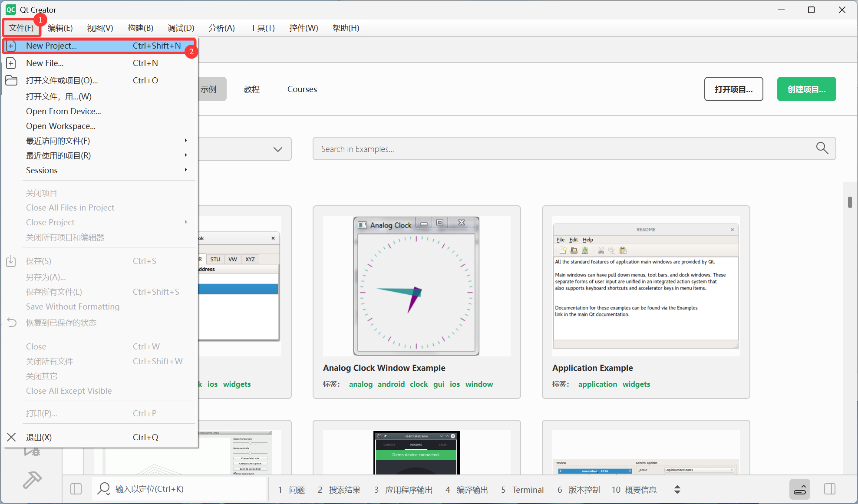Choose 打开文件或项目(O)... menu entry

coord(100,80)
